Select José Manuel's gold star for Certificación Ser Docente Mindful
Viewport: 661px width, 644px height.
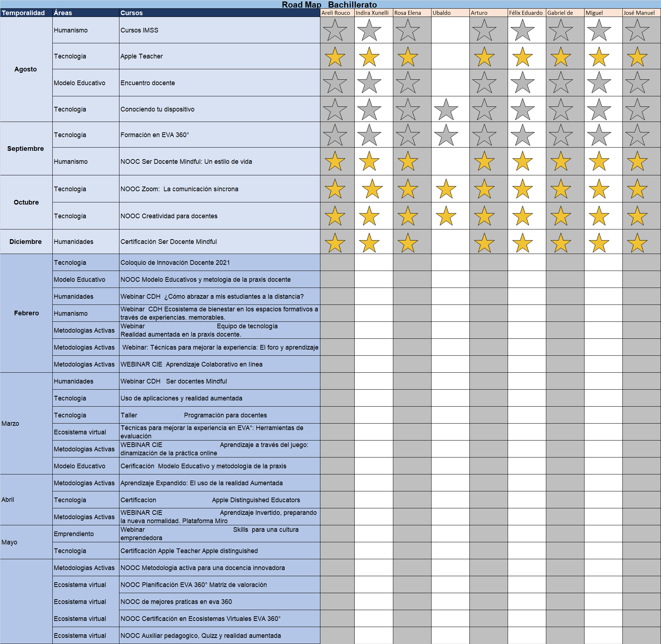coord(637,243)
